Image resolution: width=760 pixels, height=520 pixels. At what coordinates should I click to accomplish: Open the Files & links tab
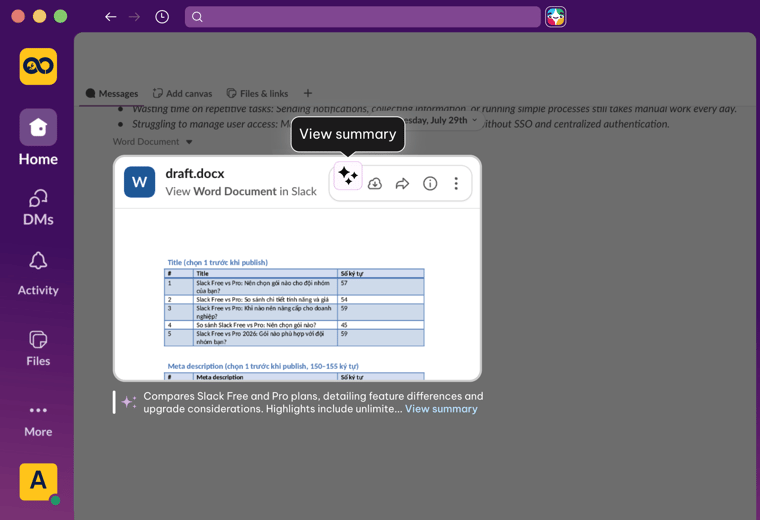click(257, 94)
